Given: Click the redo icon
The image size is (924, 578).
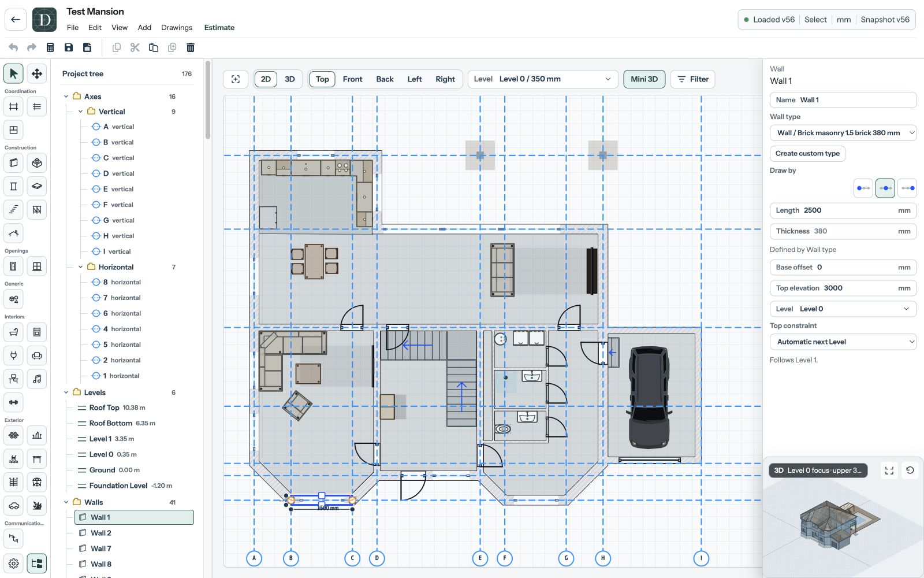Looking at the screenshot, I should (x=32, y=47).
